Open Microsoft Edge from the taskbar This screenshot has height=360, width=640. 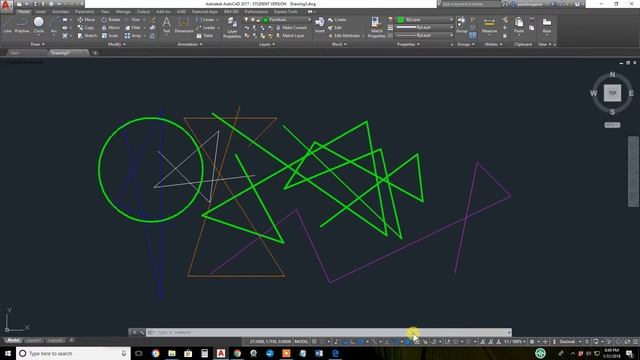coord(335,353)
